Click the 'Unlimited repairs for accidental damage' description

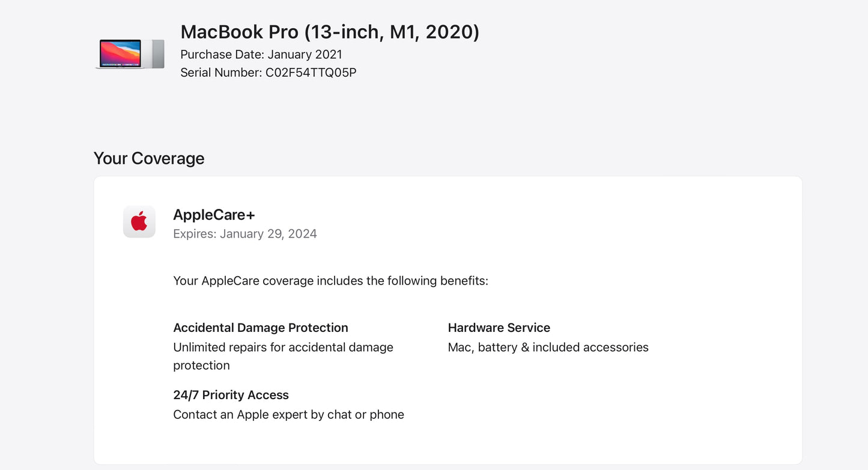click(283, 348)
